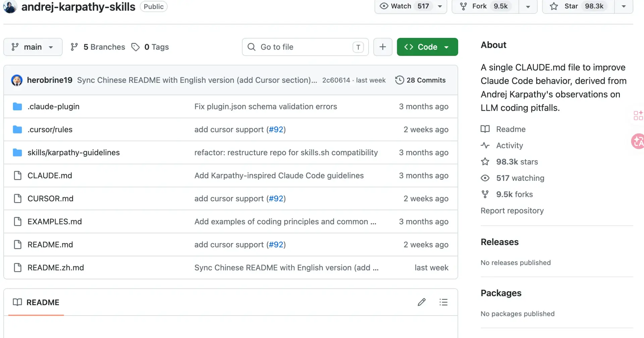Open the repository owner avatar

point(10,6)
